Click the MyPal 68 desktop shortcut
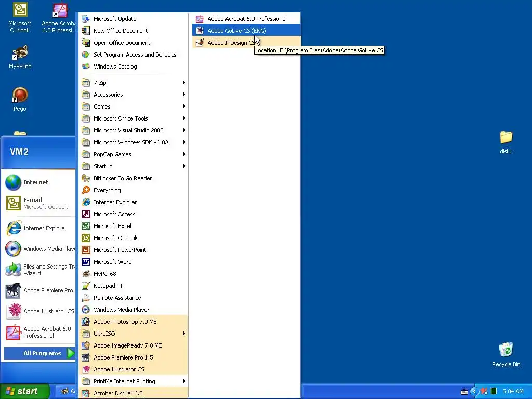Viewport: 532px width, 399px height. coord(20,57)
